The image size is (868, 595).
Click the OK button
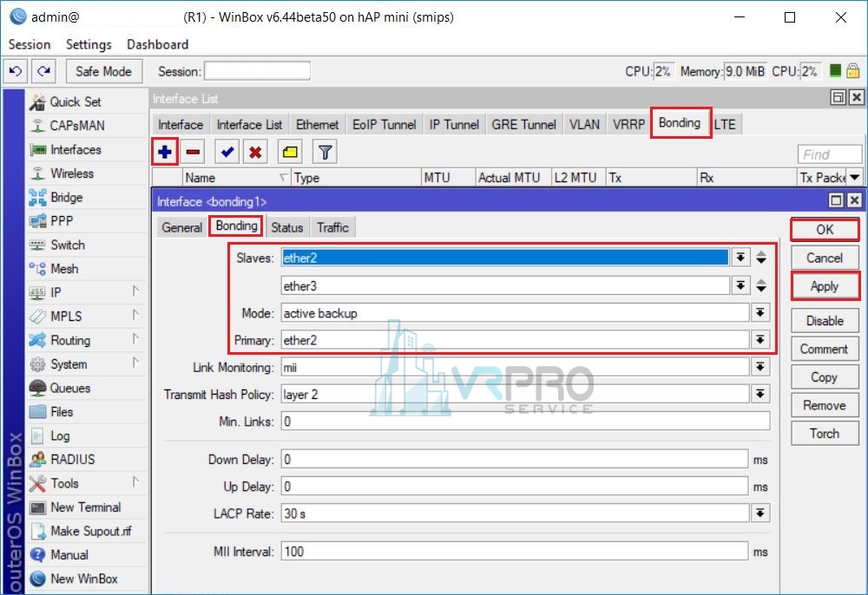click(825, 230)
